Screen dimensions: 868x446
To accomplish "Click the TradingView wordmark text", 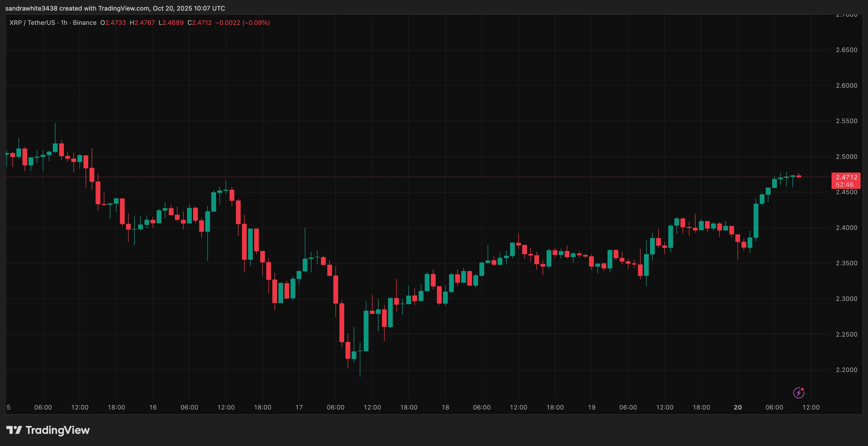I will [x=58, y=430].
